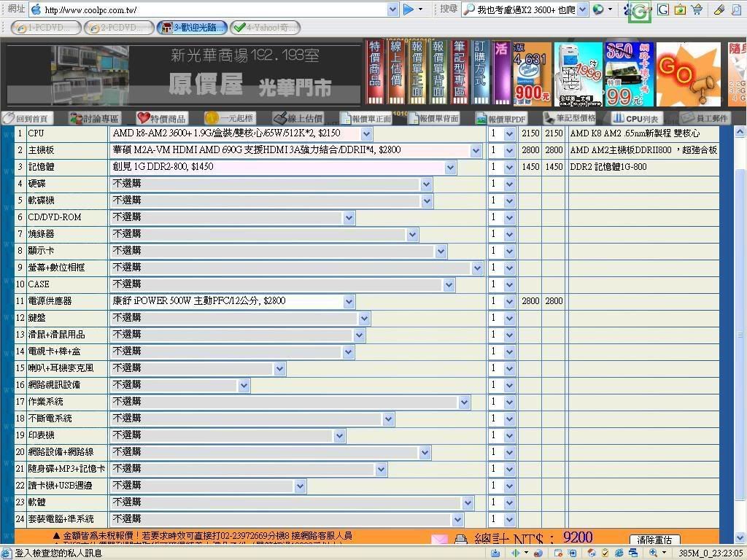Image resolution: width=747 pixels, height=560 pixels.
Task: Open the 員工郵件 button
Action: click(x=705, y=118)
